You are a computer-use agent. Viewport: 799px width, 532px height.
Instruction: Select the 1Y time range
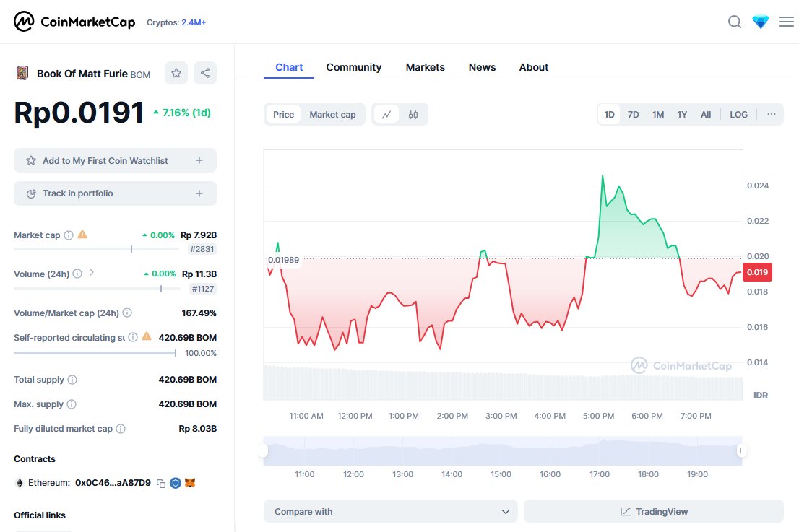(682, 115)
